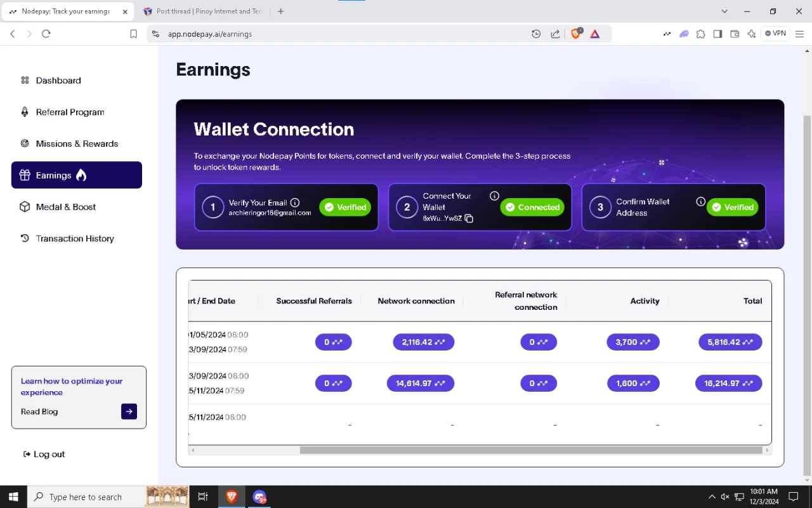Open 'Learn how to optimize your experience' link
This screenshot has width=812, height=508.
pyautogui.click(x=72, y=387)
